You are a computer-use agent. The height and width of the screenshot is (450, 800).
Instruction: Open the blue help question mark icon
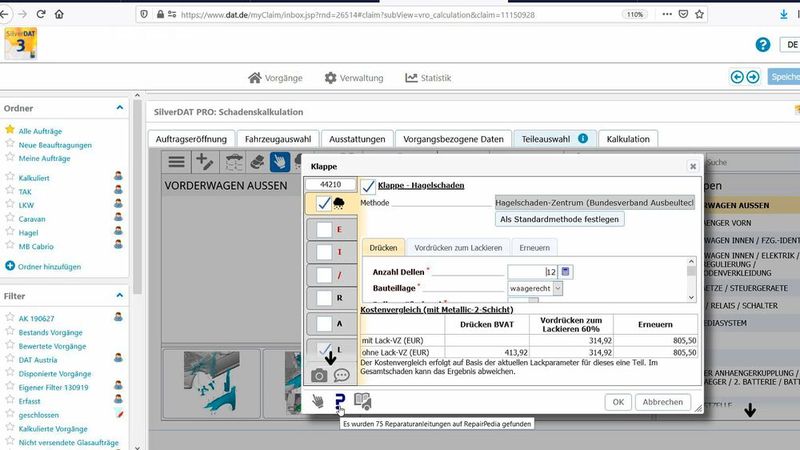coord(763,45)
